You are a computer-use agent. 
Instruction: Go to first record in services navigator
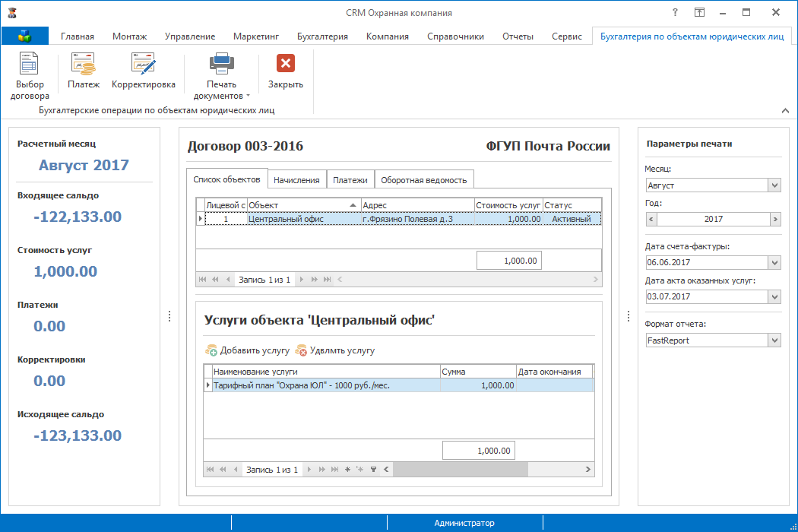(211, 470)
